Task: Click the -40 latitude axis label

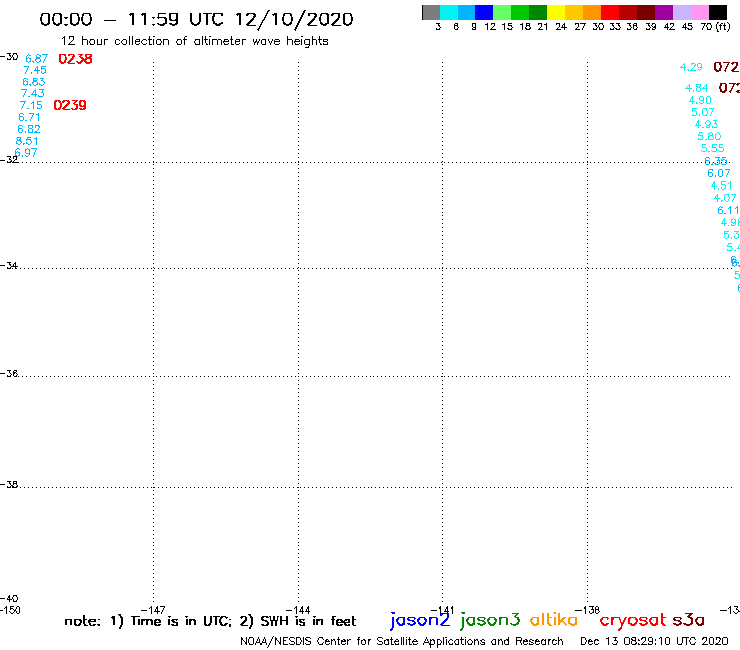Action: 9,599
